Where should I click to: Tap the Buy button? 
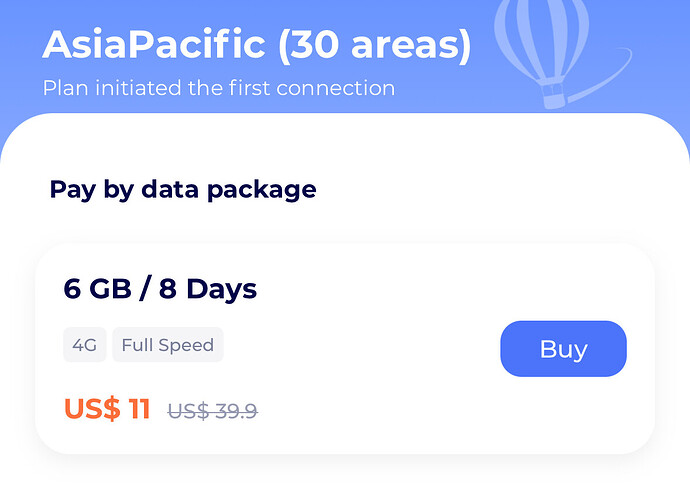[x=563, y=349]
